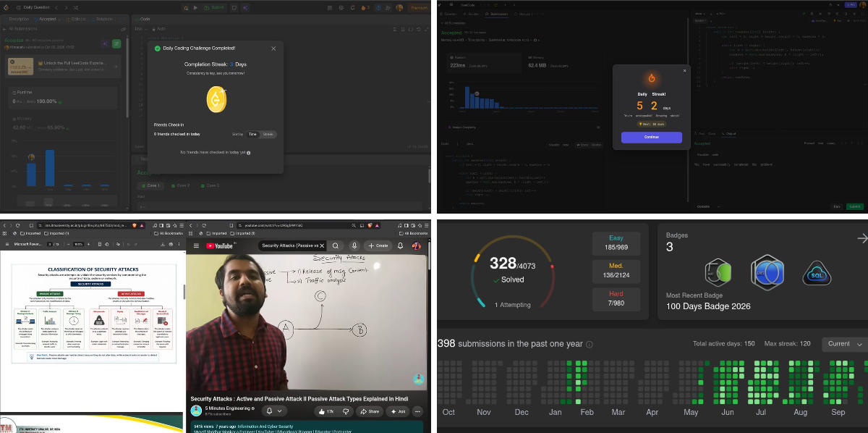Open the notes icon right of Submit
The image size is (868, 433).
(x=234, y=7)
